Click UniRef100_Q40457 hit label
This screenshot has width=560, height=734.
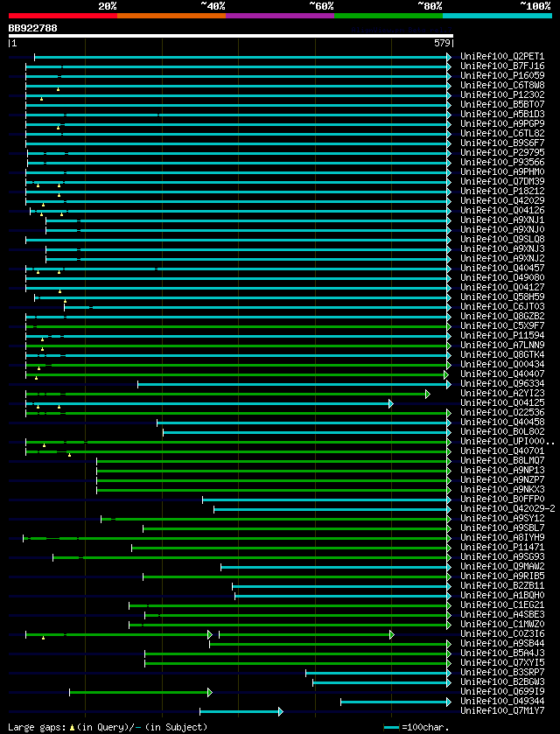pyautogui.click(x=502, y=268)
